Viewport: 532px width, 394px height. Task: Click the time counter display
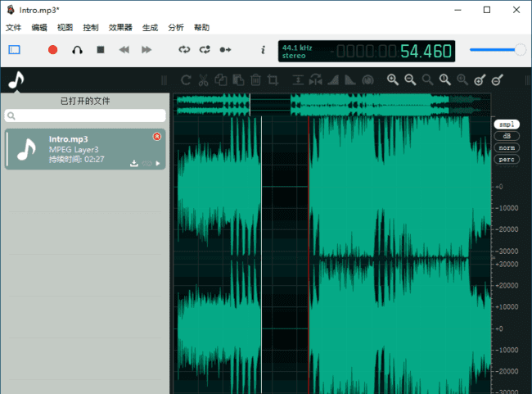[x=394, y=52]
